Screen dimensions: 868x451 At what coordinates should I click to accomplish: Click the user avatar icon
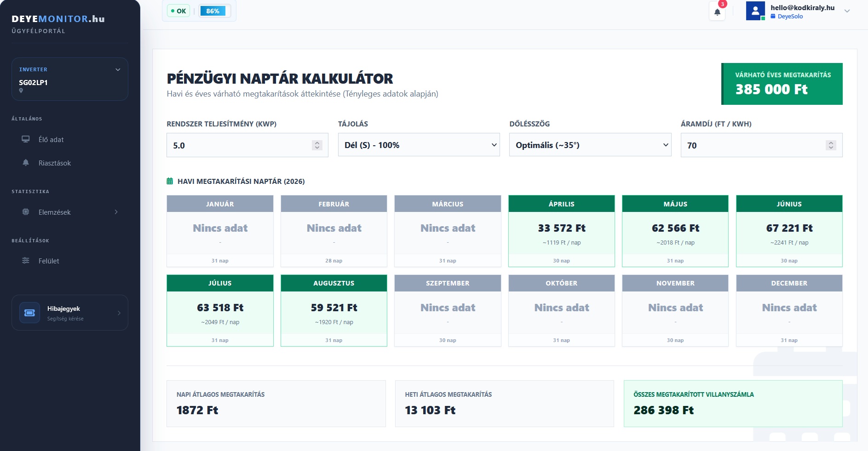click(755, 11)
